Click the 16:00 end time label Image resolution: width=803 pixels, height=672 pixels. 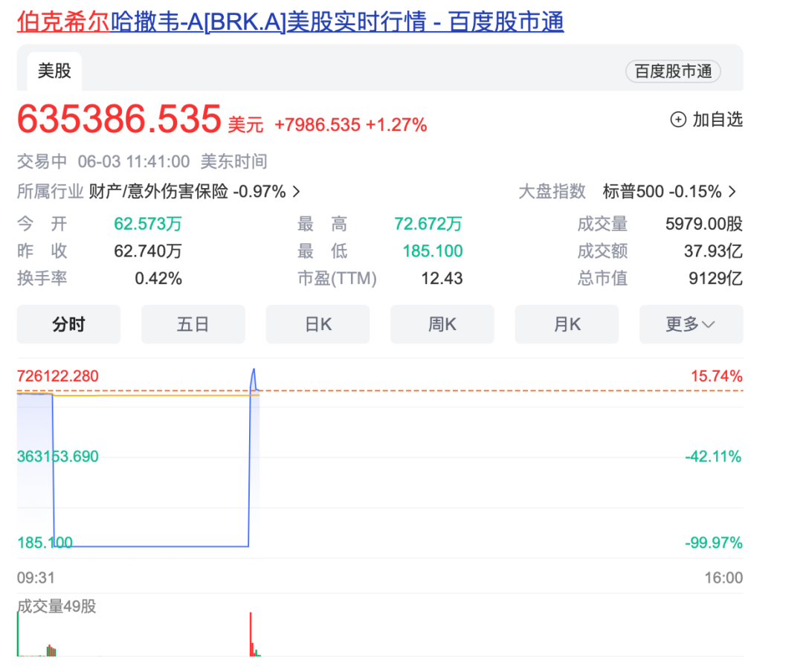pyautogui.click(x=723, y=578)
